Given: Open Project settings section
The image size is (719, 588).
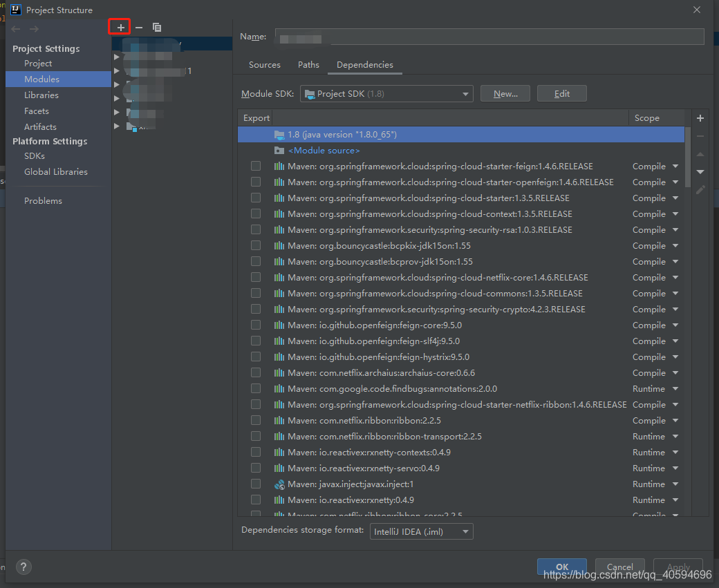Looking at the screenshot, I should point(38,64).
